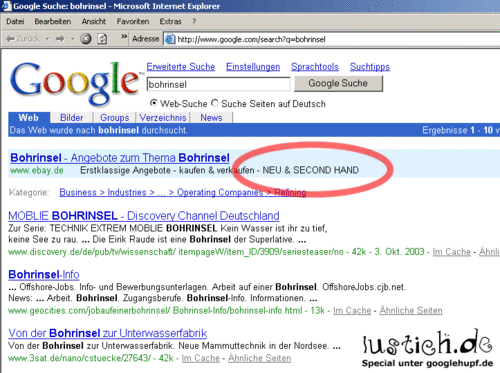Open Back button history dropdown arrow
This screenshot has height=373, width=500.
[47, 39]
